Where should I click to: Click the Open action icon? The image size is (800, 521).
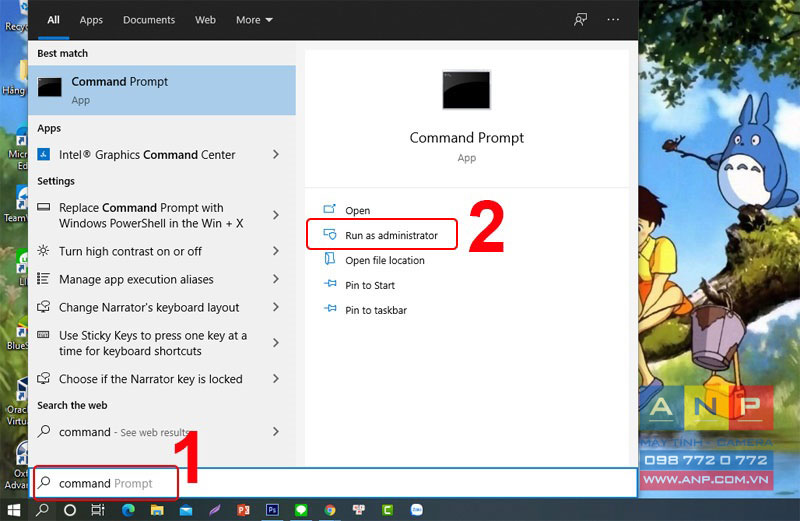click(330, 209)
